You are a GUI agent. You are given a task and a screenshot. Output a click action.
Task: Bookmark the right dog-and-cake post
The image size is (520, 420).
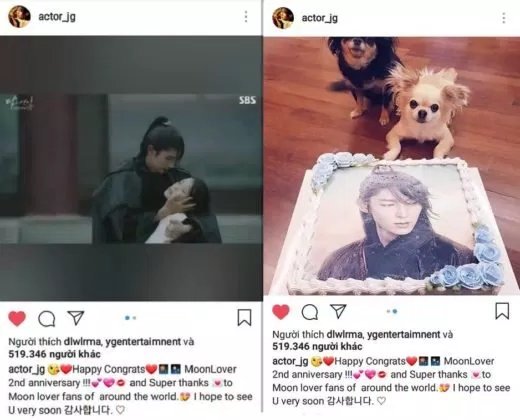click(502, 311)
